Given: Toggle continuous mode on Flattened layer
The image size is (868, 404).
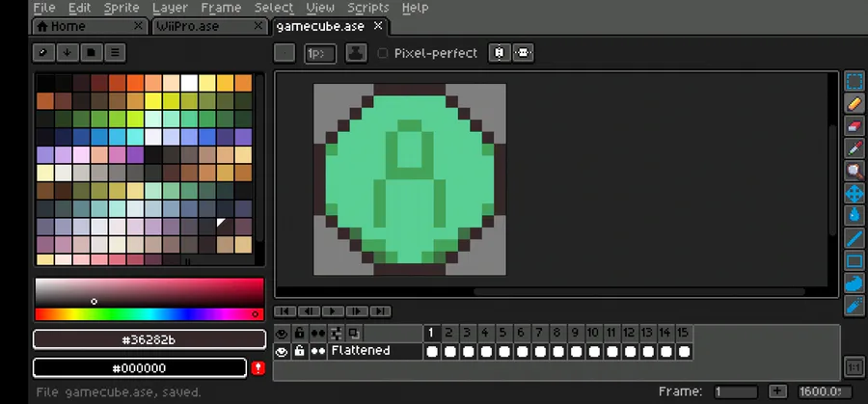Looking at the screenshot, I should (x=317, y=351).
